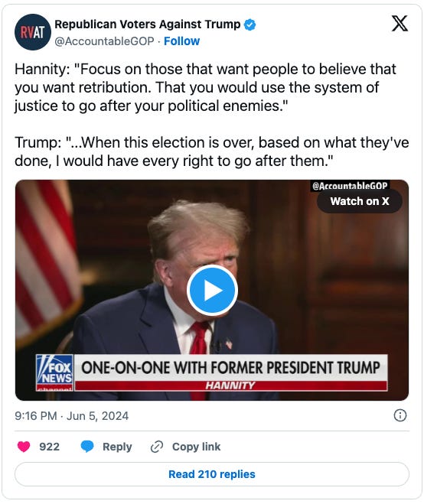
Task: Click Watch on X button
Action: coord(360,201)
